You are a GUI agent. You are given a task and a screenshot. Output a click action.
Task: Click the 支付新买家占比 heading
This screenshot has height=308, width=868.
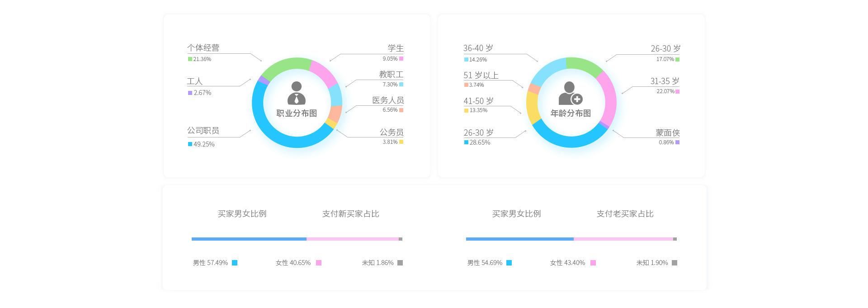(351, 214)
